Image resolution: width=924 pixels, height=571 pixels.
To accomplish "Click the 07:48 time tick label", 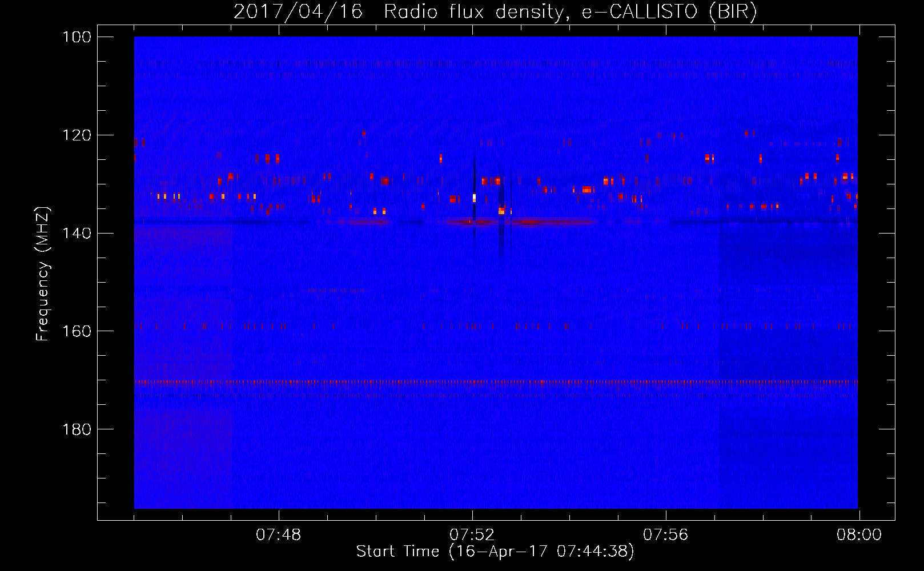I will click(279, 535).
